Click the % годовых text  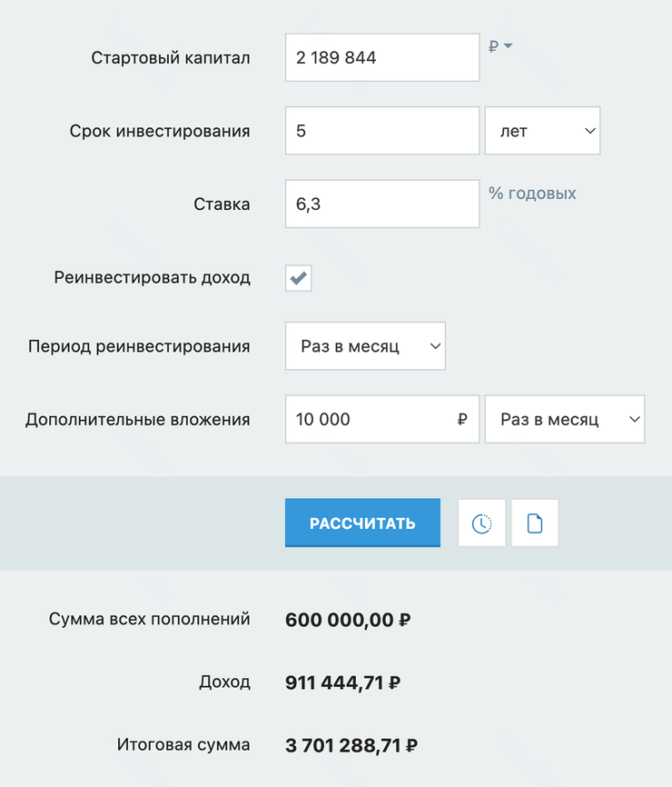click(532, 194)
